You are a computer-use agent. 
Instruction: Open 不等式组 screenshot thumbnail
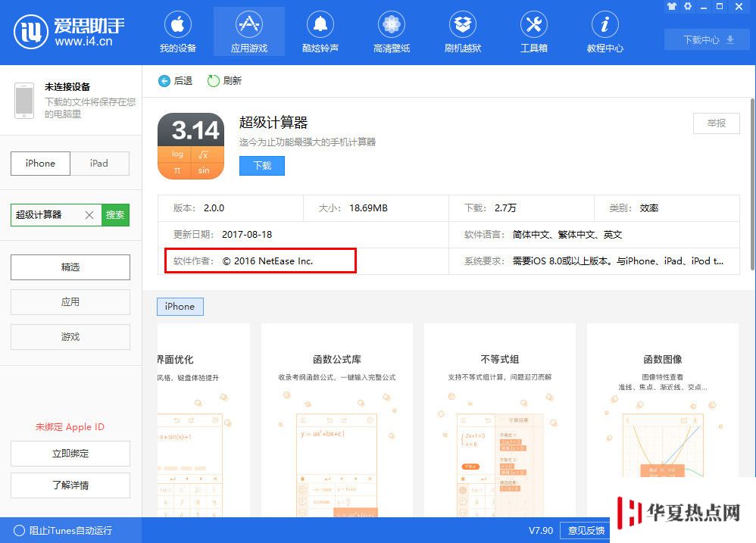click(x=500, y=420)
